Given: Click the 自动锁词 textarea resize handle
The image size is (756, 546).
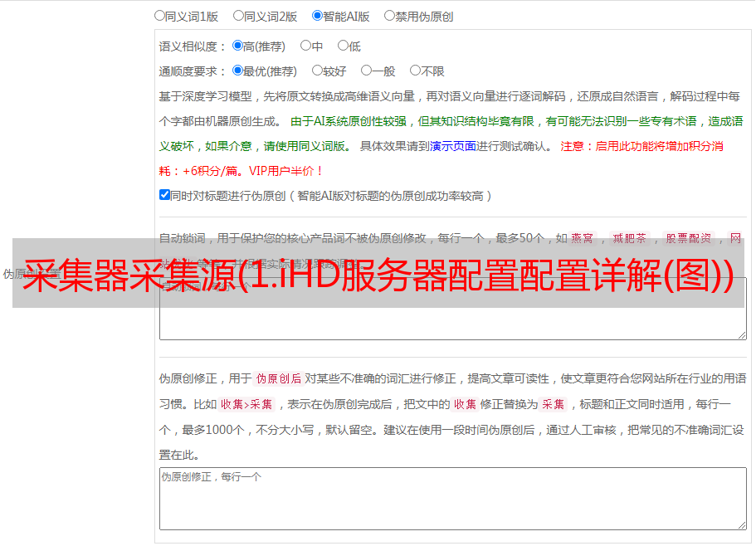Looking at the screenshot, I should (x=742, y=335).
